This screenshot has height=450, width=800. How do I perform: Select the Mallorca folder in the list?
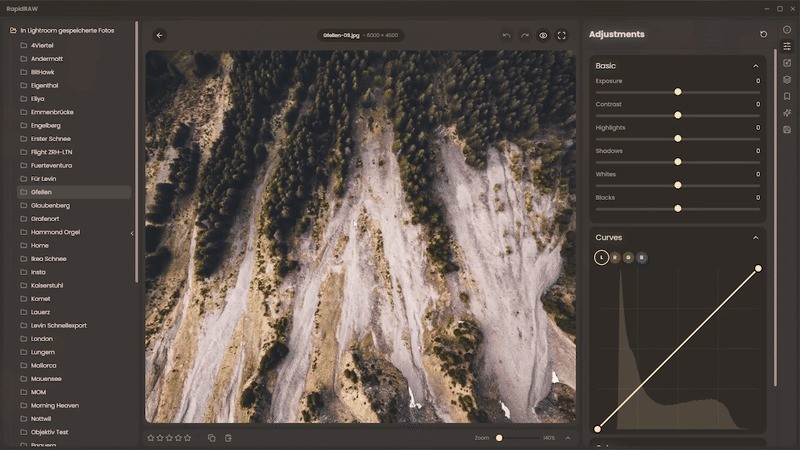43,366
